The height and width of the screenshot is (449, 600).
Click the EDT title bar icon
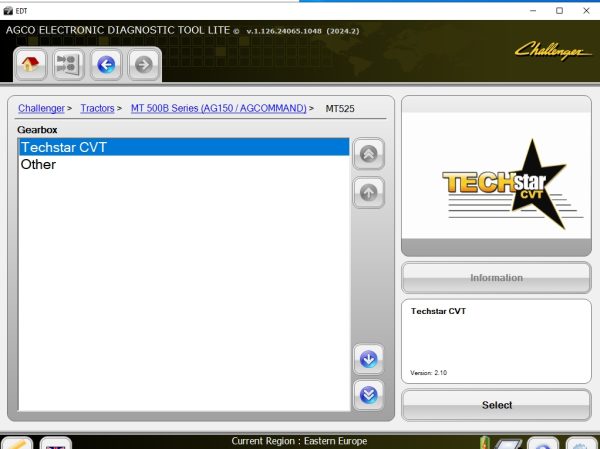click(8, 11)
